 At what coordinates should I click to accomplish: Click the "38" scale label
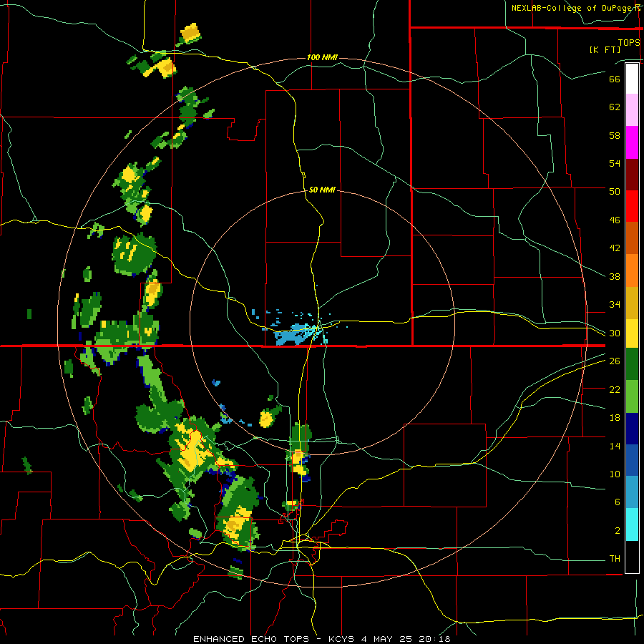point(615,276)
